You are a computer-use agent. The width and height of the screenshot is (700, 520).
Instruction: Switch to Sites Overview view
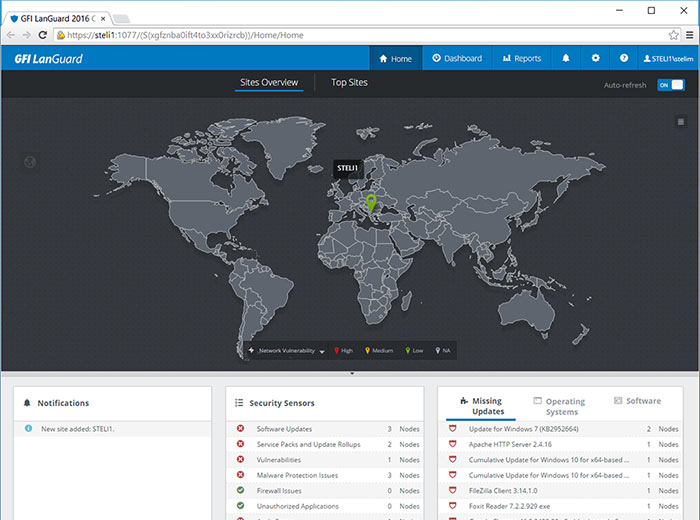(269, 83)
